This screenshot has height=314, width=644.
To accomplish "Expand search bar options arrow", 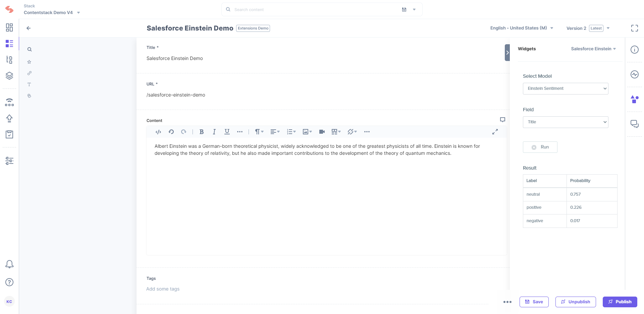I will [x=414, y=10].
